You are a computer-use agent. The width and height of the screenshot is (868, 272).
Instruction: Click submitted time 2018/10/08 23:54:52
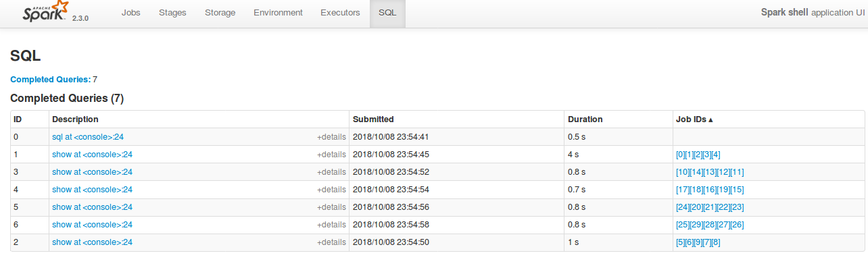391,172
